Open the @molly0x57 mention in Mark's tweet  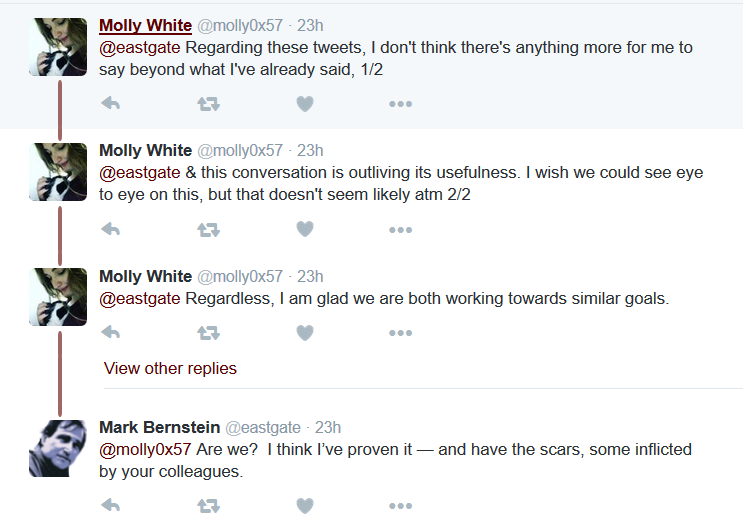coord(145,449)
